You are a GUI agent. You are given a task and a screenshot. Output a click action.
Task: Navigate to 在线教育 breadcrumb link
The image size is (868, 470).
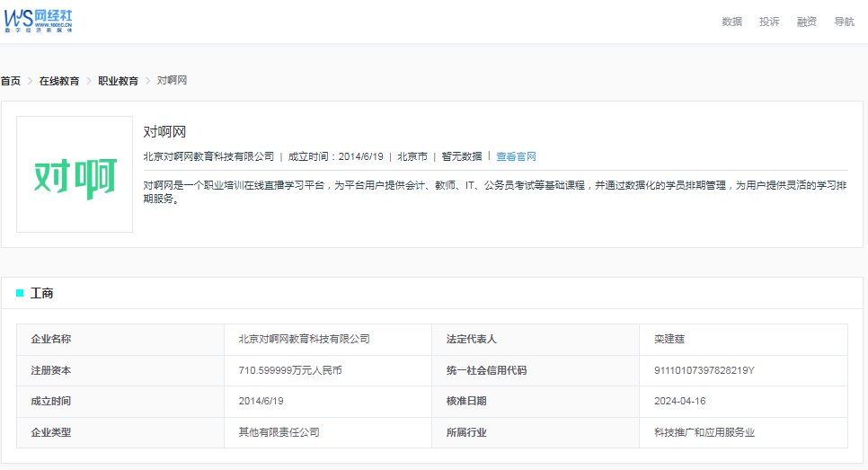[59, 81]
